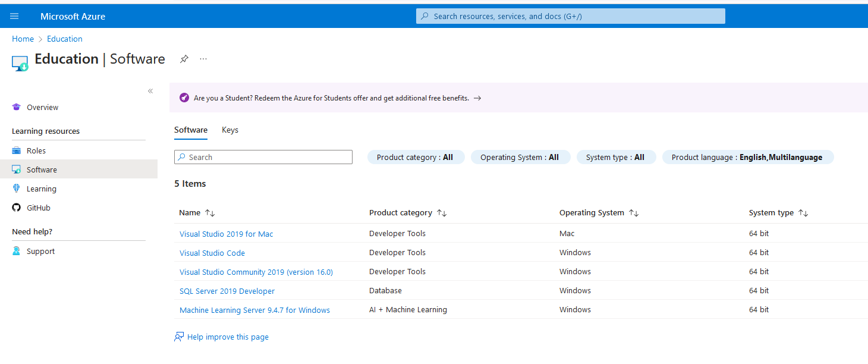
Task: Open the System type filter
Action: [615, 157]
